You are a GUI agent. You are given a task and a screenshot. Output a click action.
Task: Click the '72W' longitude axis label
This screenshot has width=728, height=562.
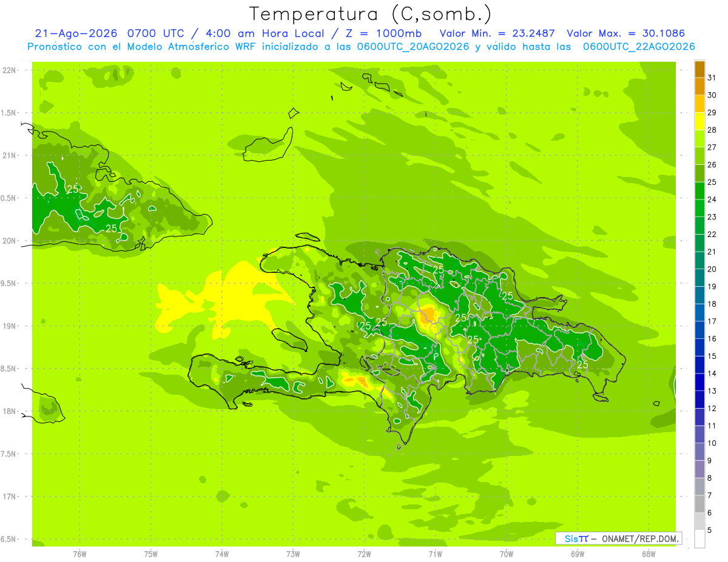point(365,554)
